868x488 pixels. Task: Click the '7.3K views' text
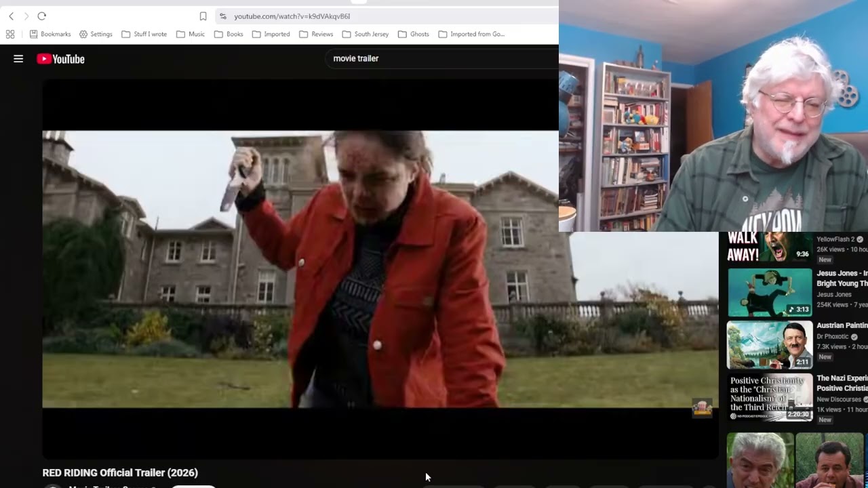pos(831,347)
